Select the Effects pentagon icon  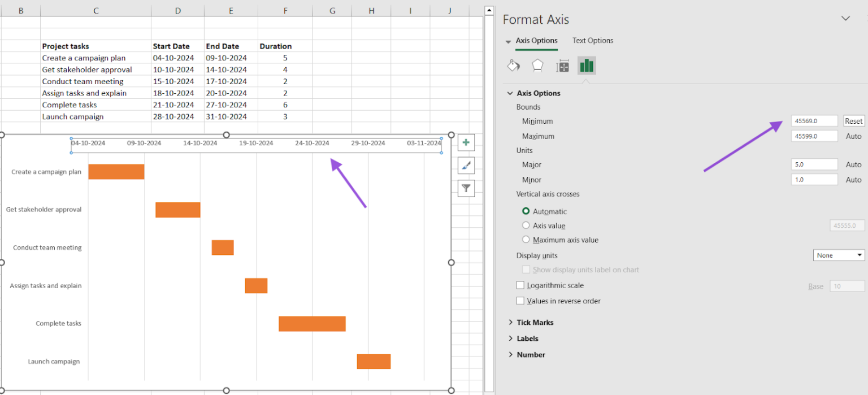537,65
